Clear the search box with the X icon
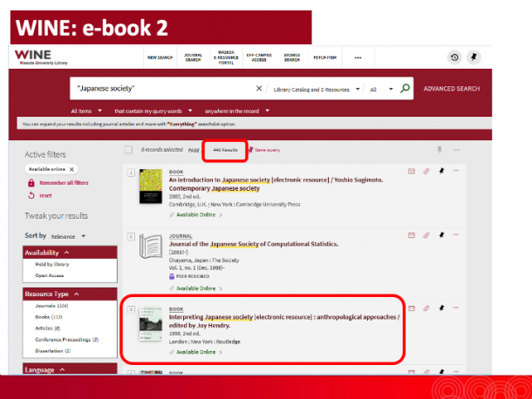 pos(259,89)
